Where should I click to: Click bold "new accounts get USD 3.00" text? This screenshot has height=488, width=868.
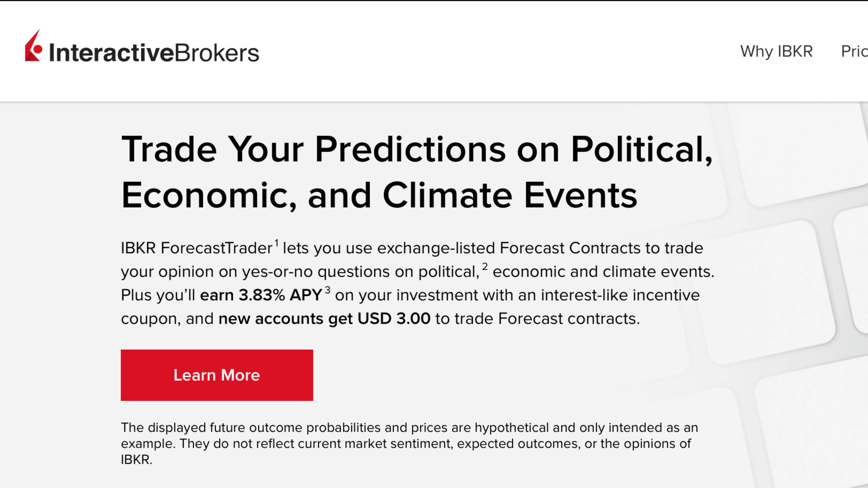pos(324,319)
